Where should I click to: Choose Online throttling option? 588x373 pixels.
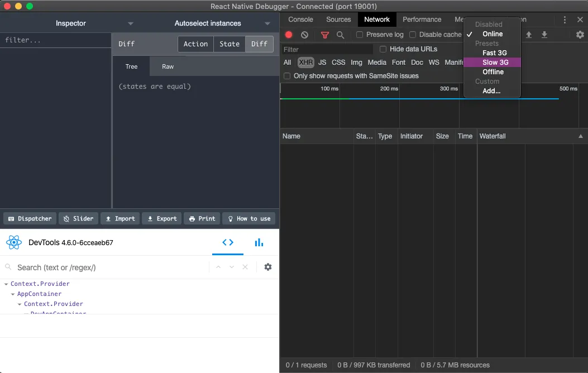pos(492,34)
